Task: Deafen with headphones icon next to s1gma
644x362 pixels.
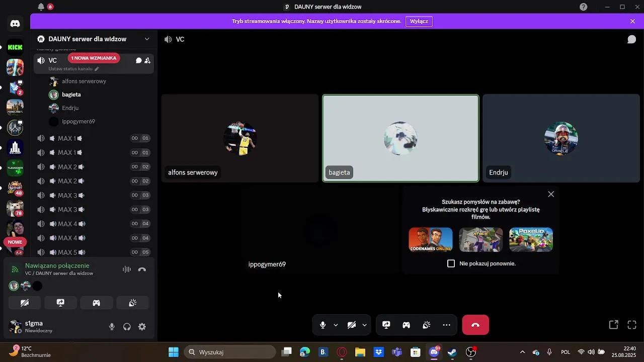Action: coord(127,327)
